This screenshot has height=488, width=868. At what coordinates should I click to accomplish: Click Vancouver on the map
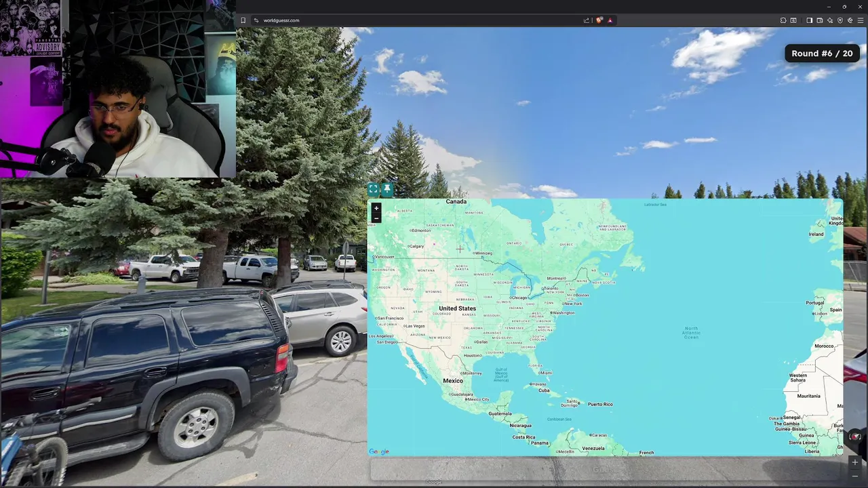[384, 257]
